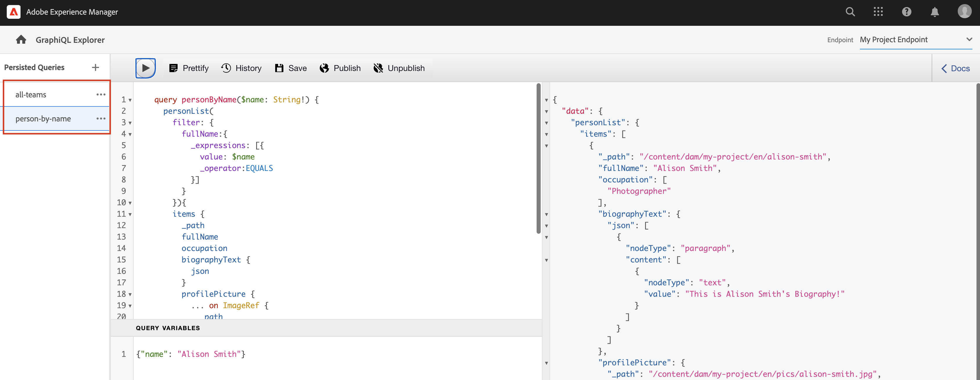This screenshot has height=380, width=980.
Task: Collapse line 1 fold arrow in query editor
Action: 130,100
